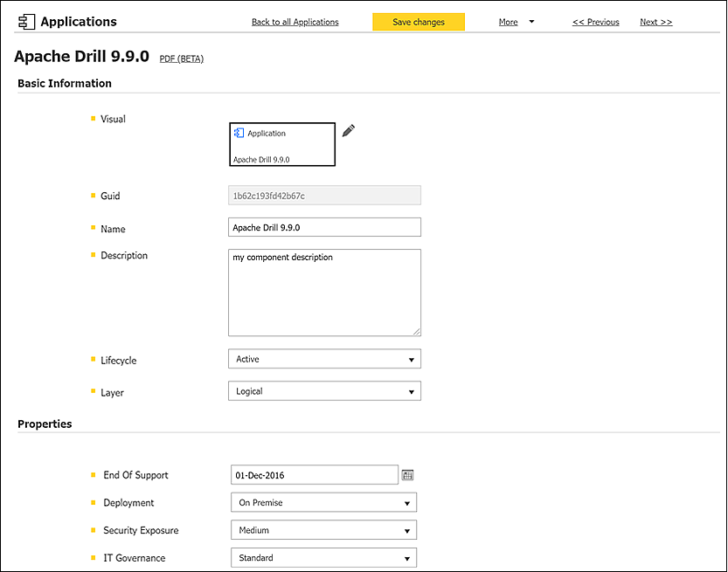The image size is (728, 572).
Task: Go back to all Applications
Action: tap(295, 22)
